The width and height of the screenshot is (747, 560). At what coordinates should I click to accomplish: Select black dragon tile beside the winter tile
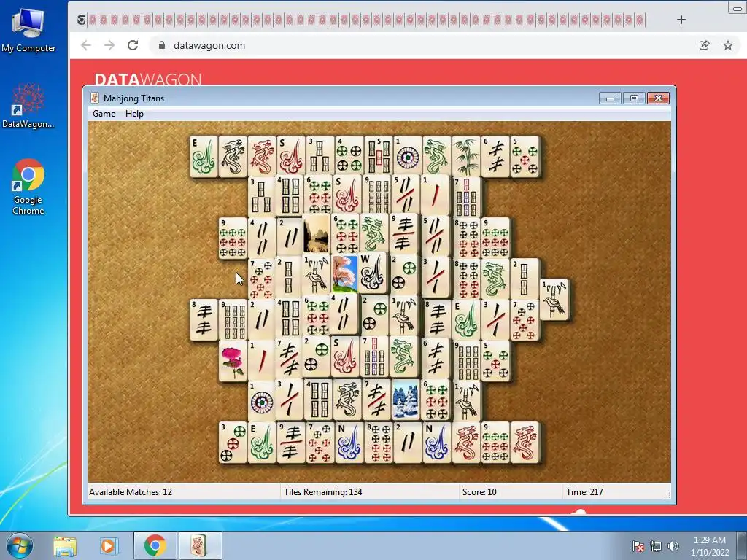348,400
